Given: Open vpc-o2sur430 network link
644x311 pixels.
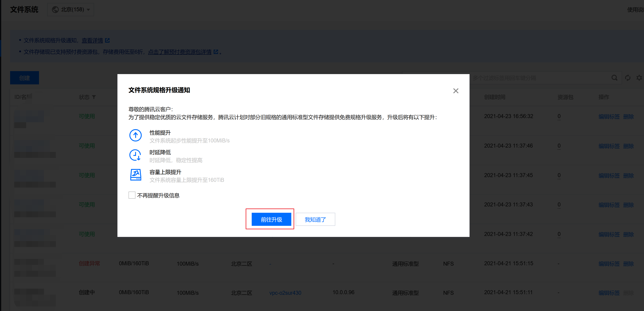Looking at the screenshot, I should click(x=285, y=293).
